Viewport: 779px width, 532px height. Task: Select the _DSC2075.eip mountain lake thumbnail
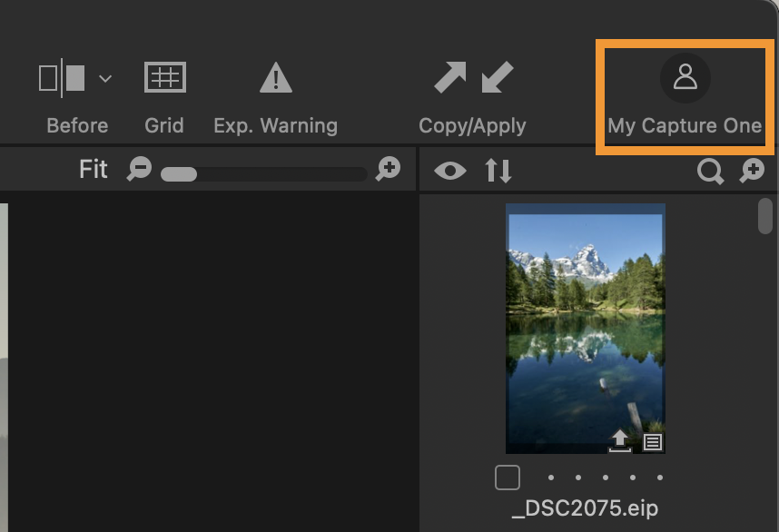(x=586, y=329)
